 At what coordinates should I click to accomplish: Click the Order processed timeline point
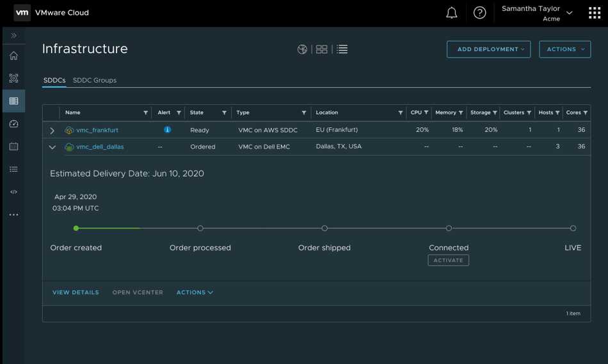[x=200, y=228]
